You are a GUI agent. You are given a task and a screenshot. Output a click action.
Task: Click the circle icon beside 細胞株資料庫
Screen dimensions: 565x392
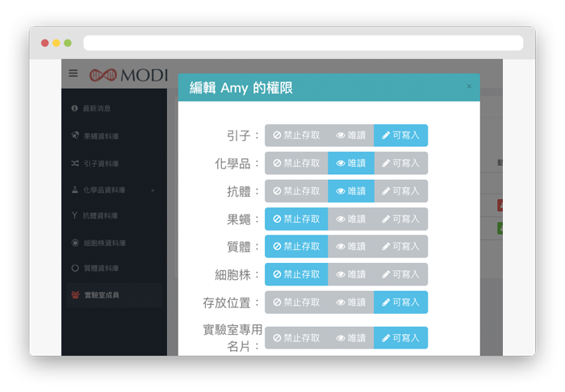tap(75, 243)
